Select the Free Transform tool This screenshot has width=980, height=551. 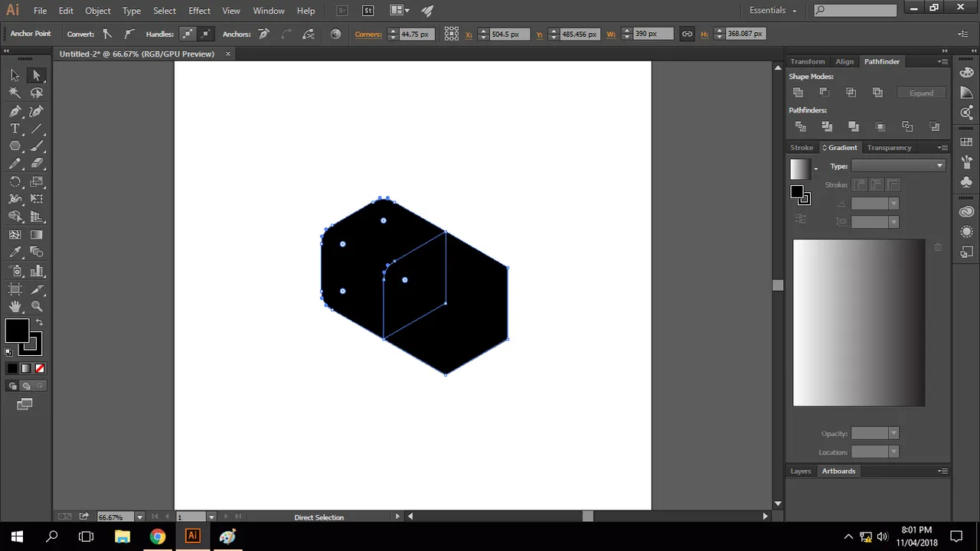(36, 199)
